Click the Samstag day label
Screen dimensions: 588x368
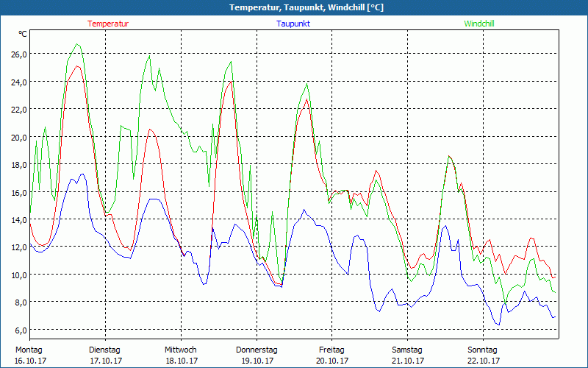(x=407, y=350)
